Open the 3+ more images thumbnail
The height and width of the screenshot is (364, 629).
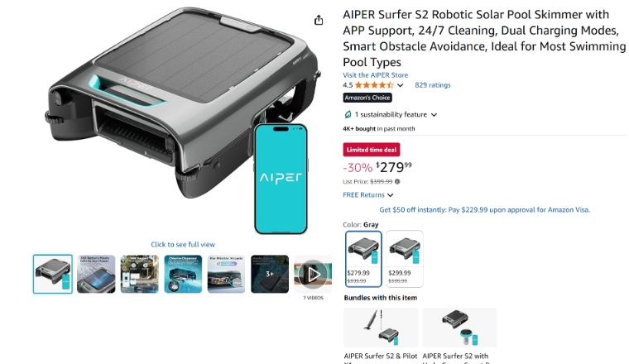[x=270, y=274]
